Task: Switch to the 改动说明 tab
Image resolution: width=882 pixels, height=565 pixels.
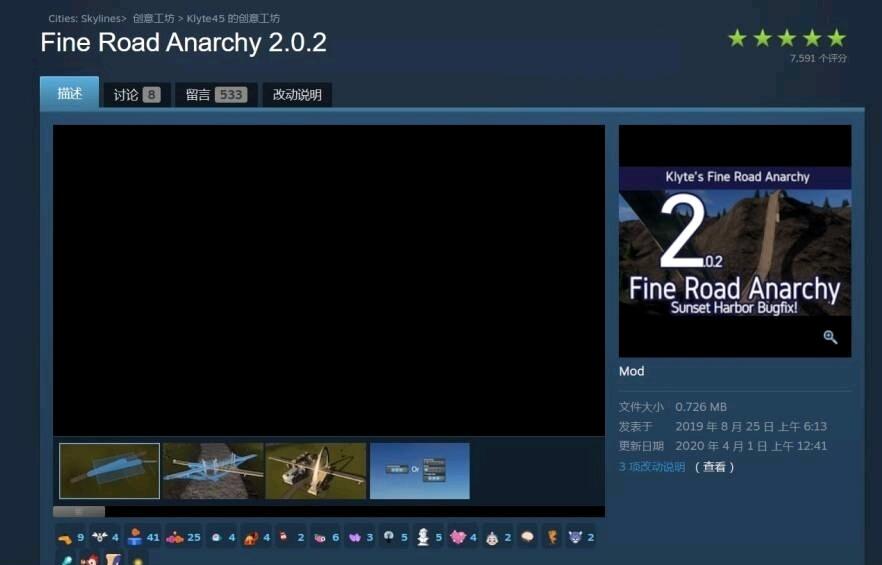Action: pos(297,95)
